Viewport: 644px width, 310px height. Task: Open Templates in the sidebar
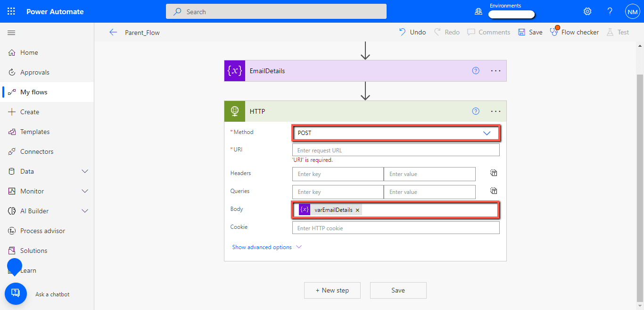(35, 132)
